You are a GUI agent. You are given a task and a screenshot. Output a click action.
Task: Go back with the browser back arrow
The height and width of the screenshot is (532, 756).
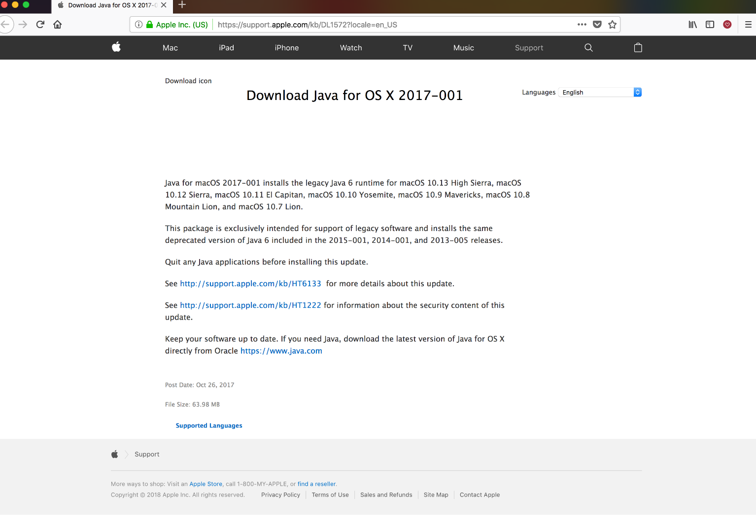click(5, 25)
